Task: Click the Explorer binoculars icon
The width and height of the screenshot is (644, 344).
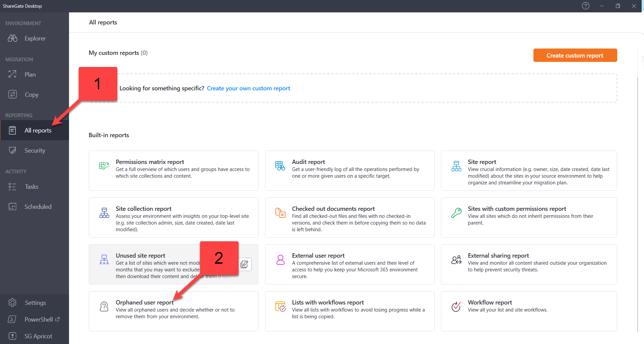Action: coord(13,38)
